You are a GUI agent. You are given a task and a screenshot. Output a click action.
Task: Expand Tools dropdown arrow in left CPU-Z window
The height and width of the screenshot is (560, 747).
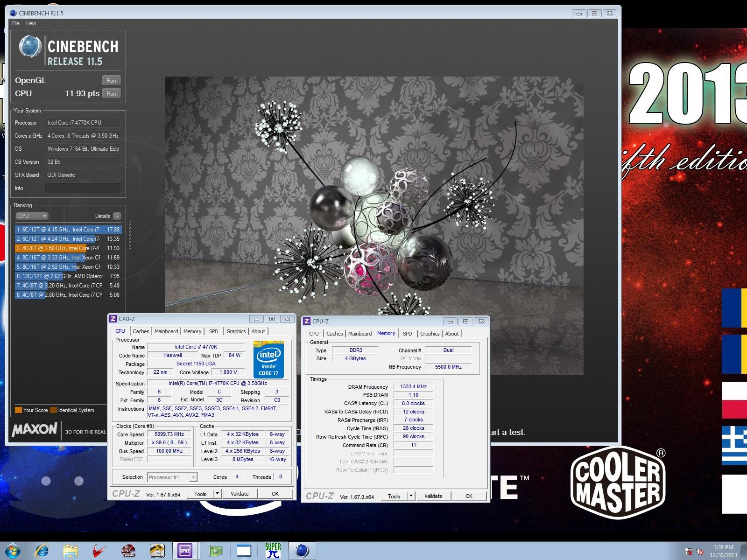(217, 494)
